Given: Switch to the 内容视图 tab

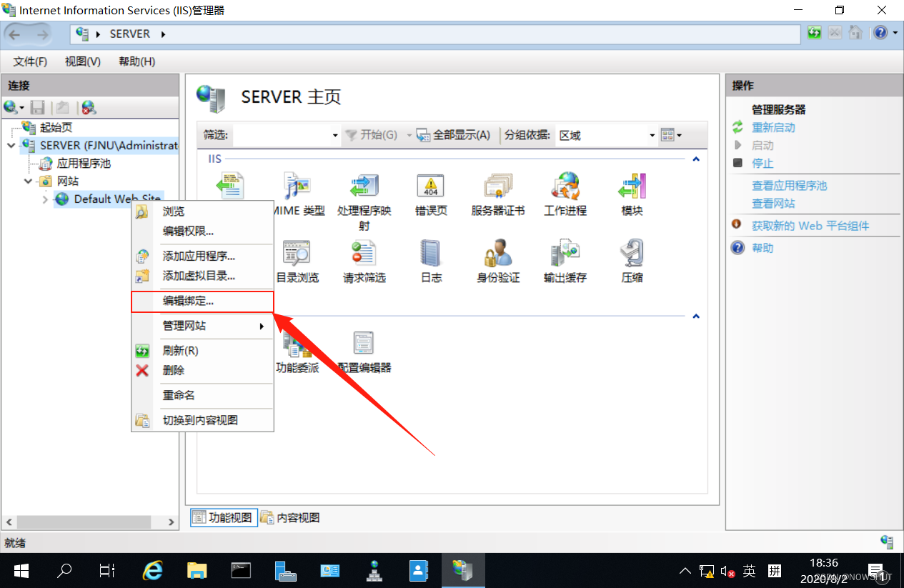Looking at the screenshot, I should pos(290,518).
